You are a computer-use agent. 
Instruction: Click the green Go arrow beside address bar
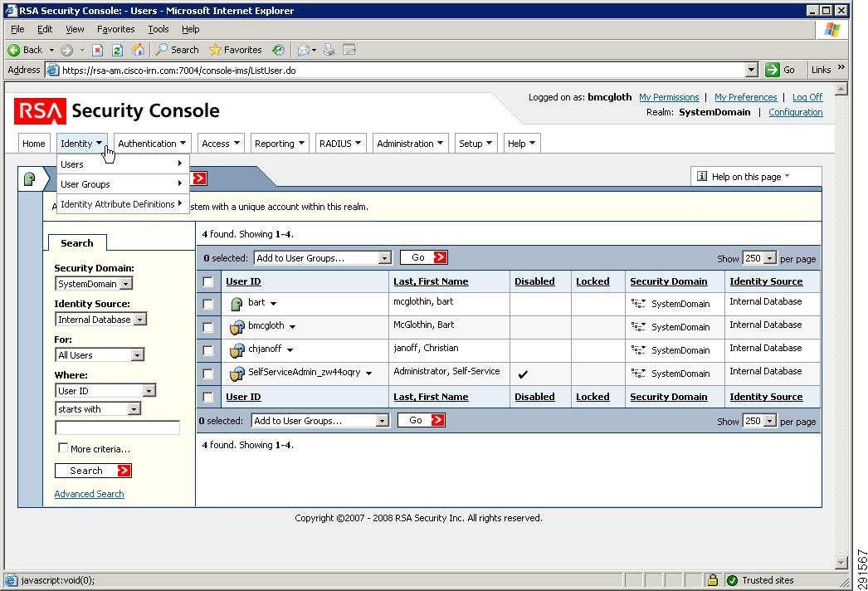(x=773, y=70)
